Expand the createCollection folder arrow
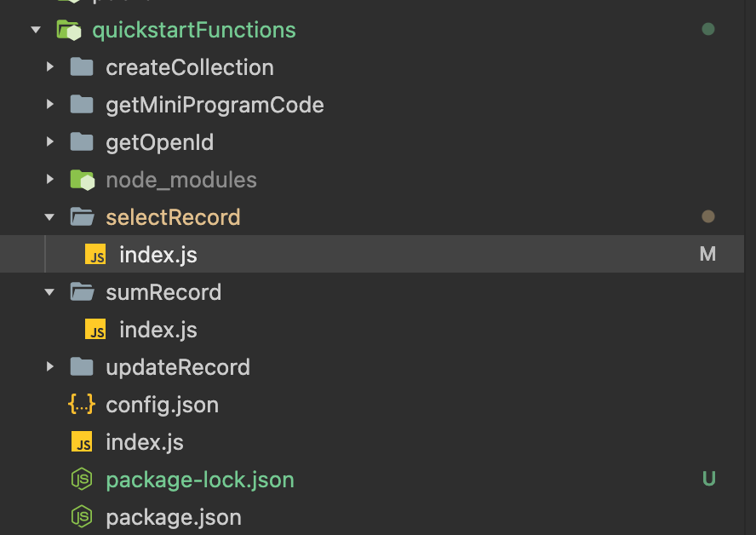Image resolution: width=756 pixels, height=535 pixels. point(50,67)
